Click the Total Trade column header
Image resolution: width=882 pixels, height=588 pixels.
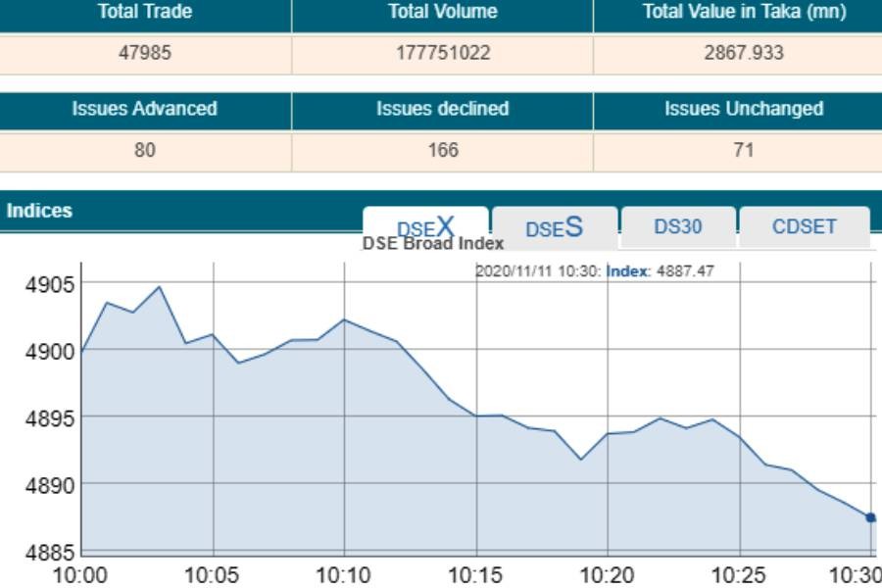pyautogui.click(x=145, y=13)
